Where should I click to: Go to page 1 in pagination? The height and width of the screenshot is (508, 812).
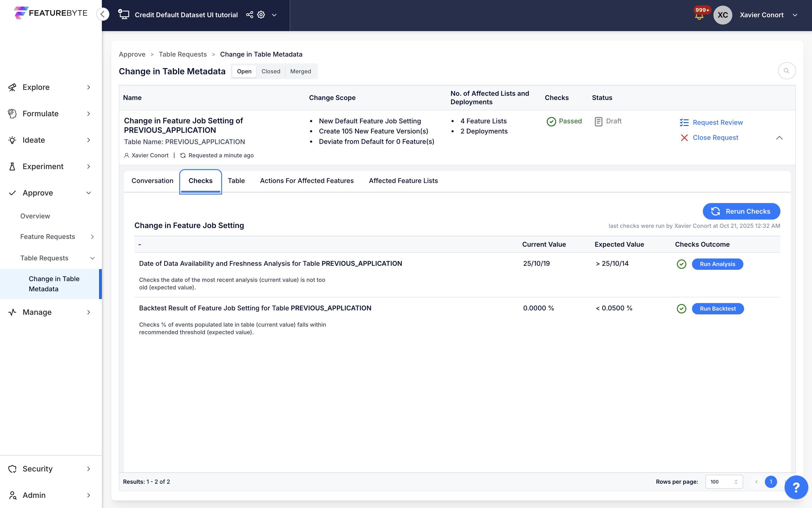point(771,481)
